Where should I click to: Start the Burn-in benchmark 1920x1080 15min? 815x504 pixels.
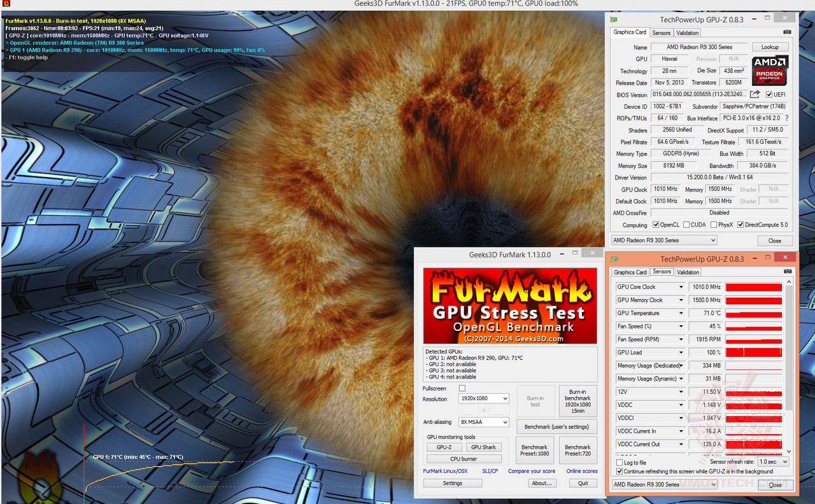point(578,402)
